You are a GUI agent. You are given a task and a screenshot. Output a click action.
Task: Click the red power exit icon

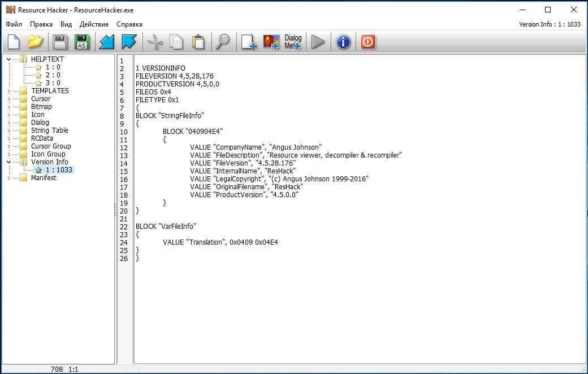(x=367, y=42)
